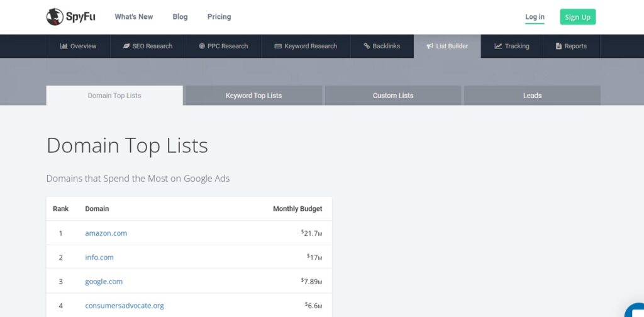This screenshot has height=317, width=644.
Task: Open the chat widget bubble
Action: [x=635, y=311]
